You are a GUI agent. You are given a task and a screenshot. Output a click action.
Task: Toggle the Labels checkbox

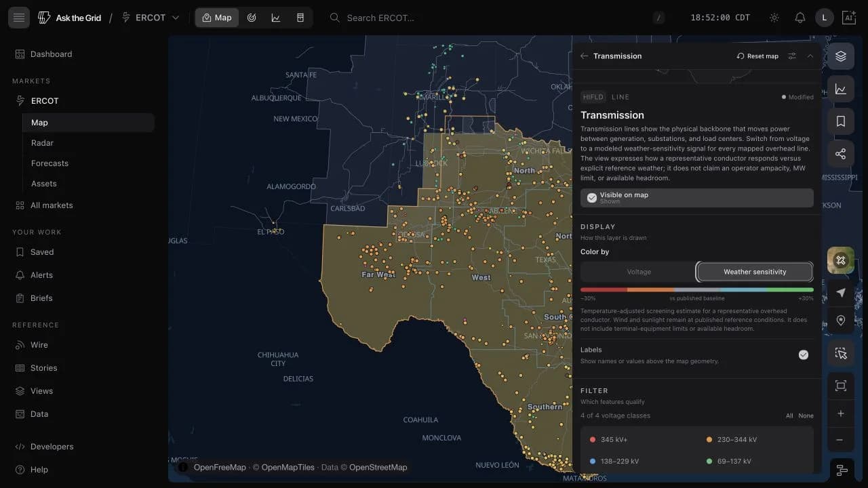(804, 354)
